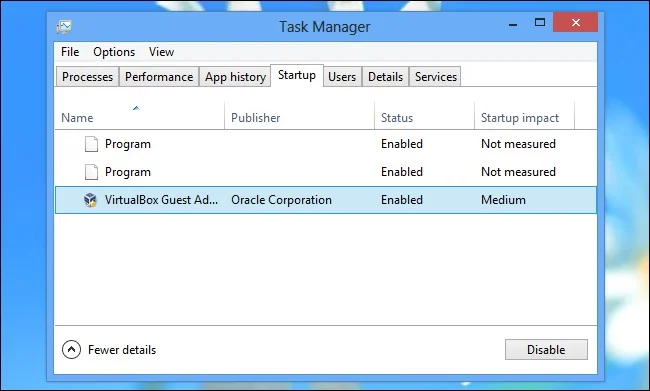
Task: Select the VirtualBox Guest Ad... entry
Action: [x=161, y=200]
